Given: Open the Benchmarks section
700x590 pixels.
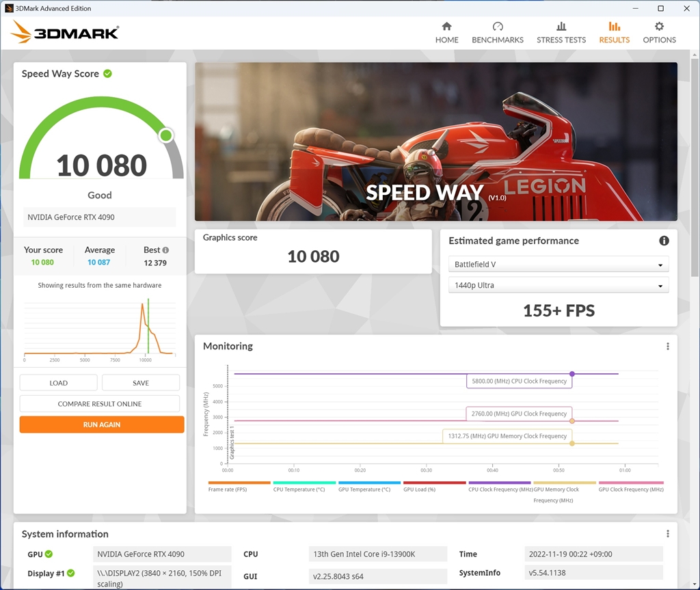Looking at the screenshot, I should (x=497, y=32).
